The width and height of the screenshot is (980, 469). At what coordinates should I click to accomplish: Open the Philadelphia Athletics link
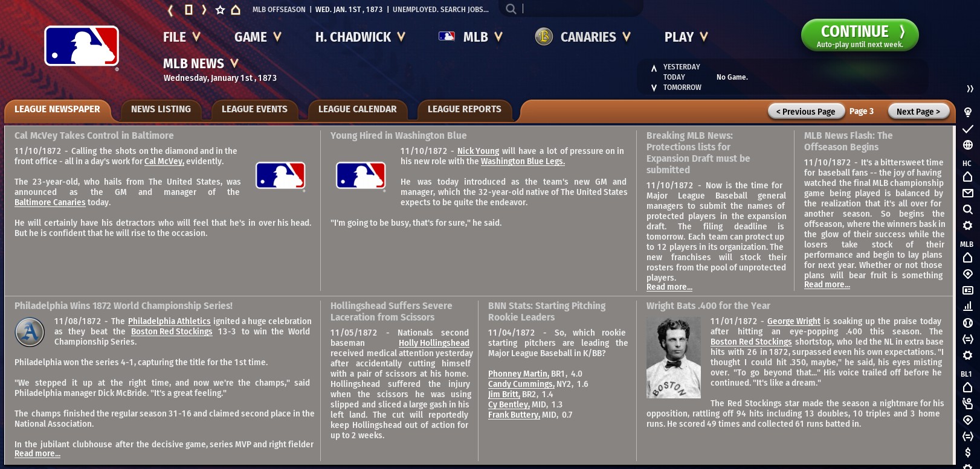tap(169, 322)
